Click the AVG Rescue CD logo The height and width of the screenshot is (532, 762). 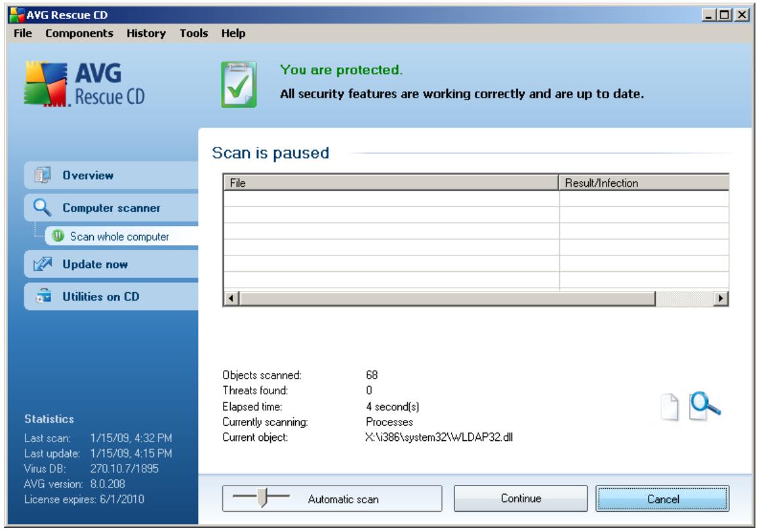(85, 84)
